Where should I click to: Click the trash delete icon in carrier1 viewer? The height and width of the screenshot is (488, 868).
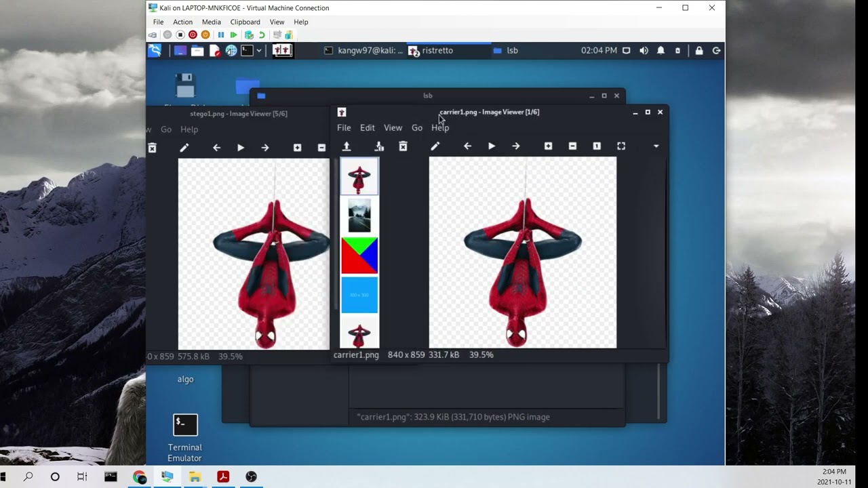tap(403, 146)
